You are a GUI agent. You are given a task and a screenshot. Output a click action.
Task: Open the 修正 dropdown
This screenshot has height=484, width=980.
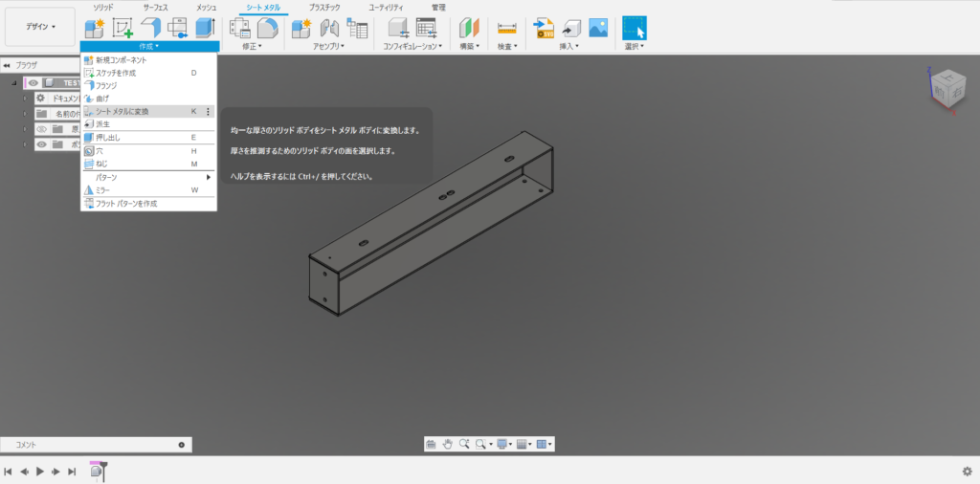tap(252, 46)
